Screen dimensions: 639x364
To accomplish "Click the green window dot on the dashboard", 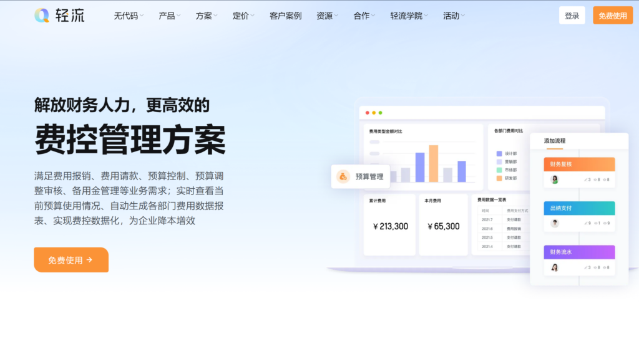I will tap(380, 114).
